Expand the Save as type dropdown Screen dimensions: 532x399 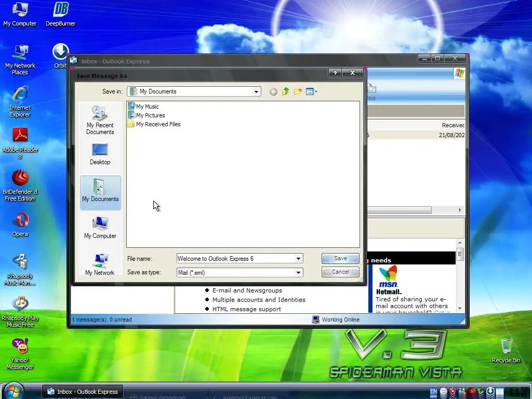point(298,272)
